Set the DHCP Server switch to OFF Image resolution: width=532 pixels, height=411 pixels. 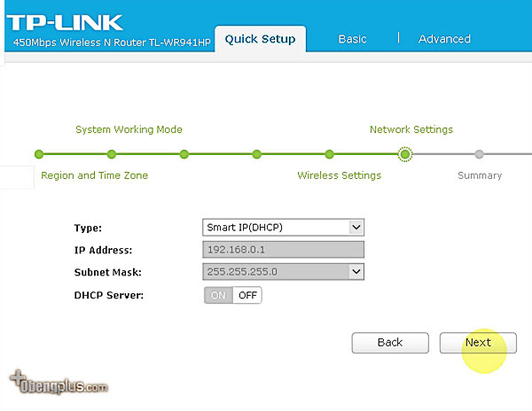(x=247, y=295)
